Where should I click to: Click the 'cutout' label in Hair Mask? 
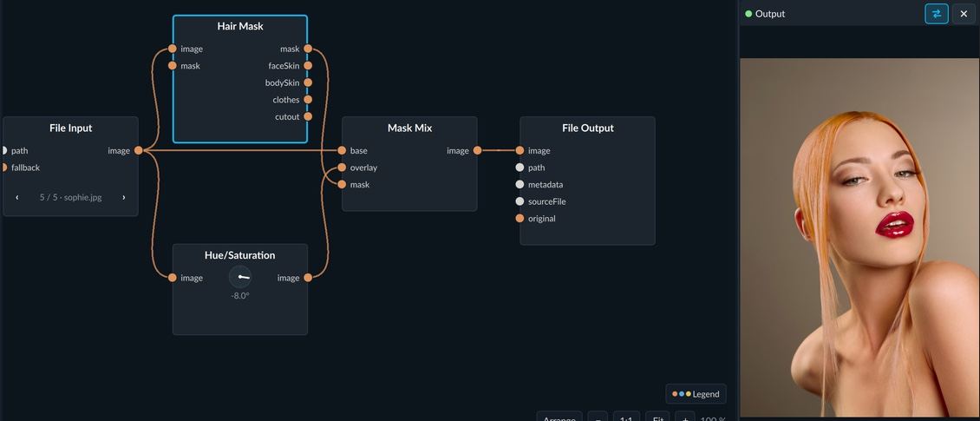coord(288,116)
